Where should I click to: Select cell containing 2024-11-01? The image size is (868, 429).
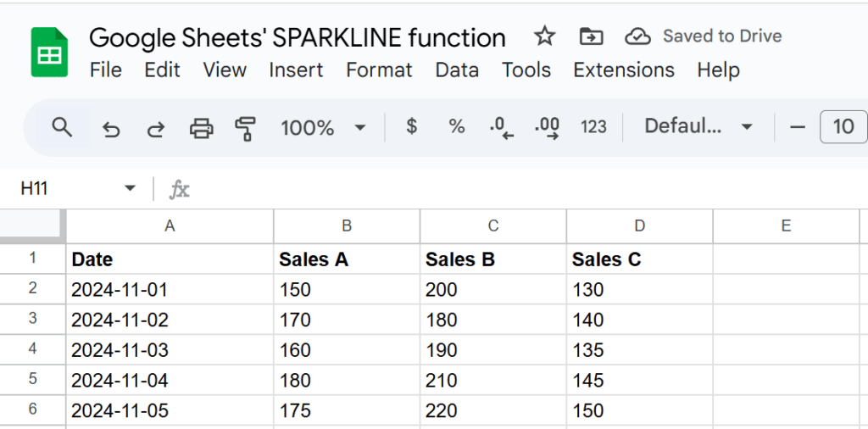pyautogui.click(x=170, y=289)
